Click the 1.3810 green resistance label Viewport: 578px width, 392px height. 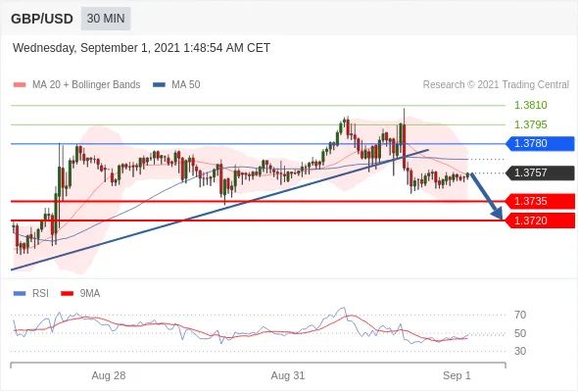coord(530,106)
